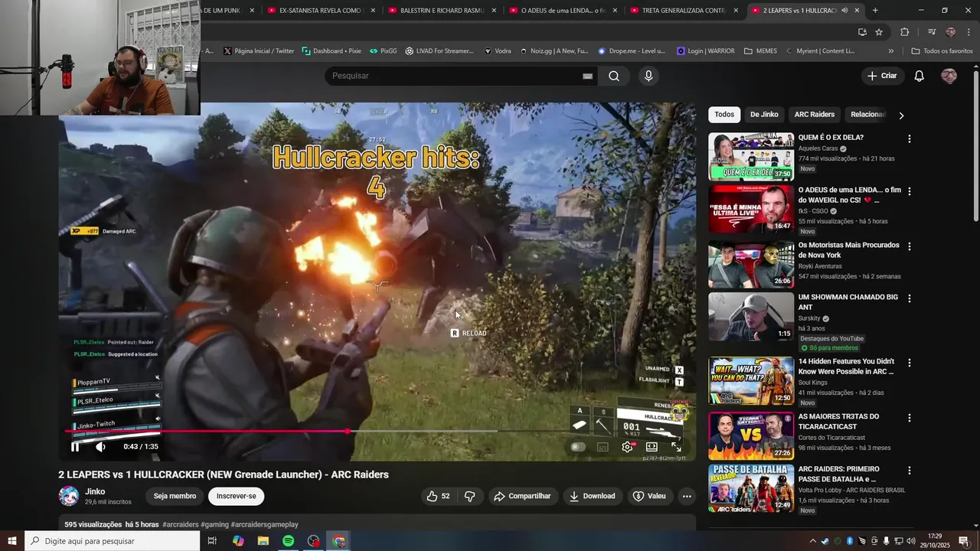Open the 'Login | WARRIOR' bookmark
The image size is (980, 551).
[x=705, y=51]
